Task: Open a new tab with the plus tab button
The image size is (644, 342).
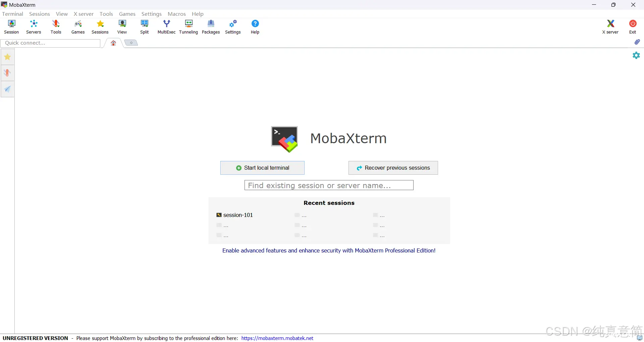Action: click(131, 43)
